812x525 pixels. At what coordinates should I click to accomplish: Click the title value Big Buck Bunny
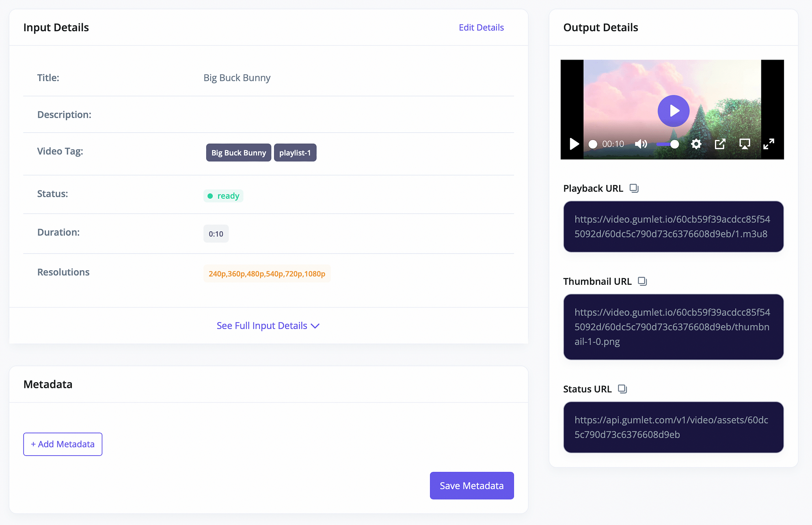(x=237, y=78)
